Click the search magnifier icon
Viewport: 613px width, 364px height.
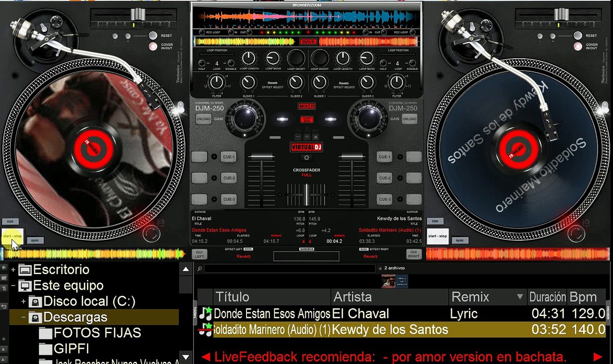point(200,269)
